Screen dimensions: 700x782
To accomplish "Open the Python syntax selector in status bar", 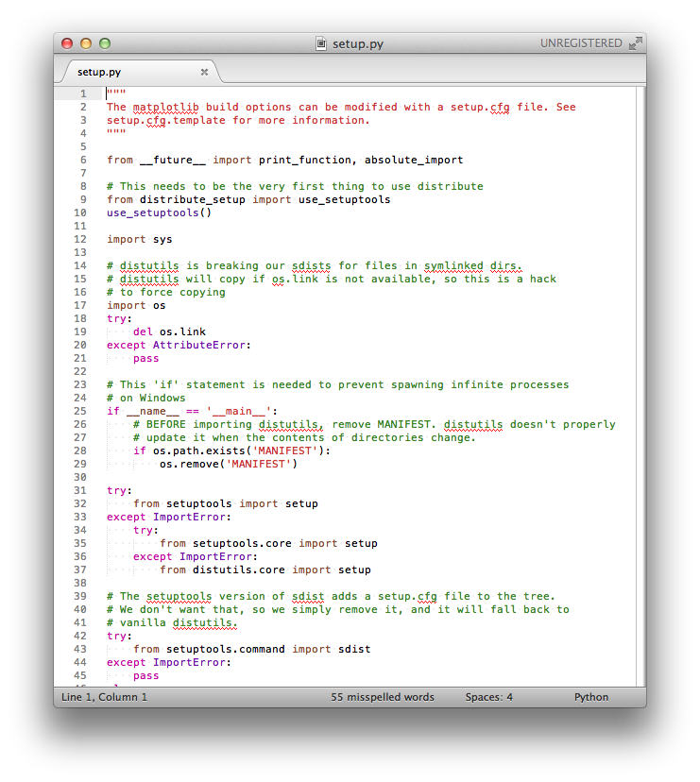I will coord(590,697).
